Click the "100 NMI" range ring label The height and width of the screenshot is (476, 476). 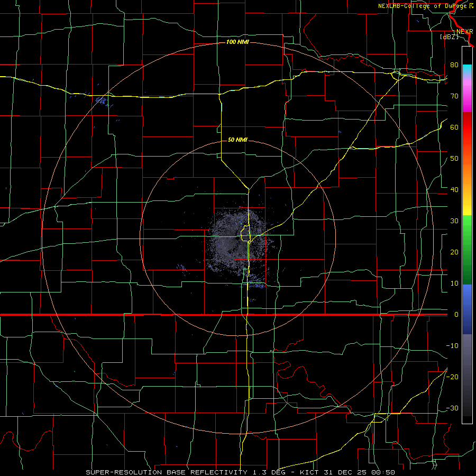click(x=237, y=42)
